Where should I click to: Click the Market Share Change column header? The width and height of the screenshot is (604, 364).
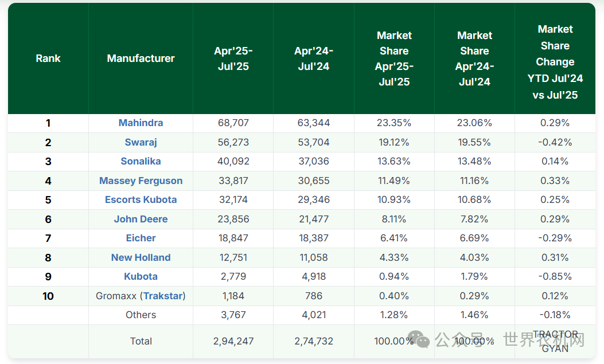click(555, 62)
